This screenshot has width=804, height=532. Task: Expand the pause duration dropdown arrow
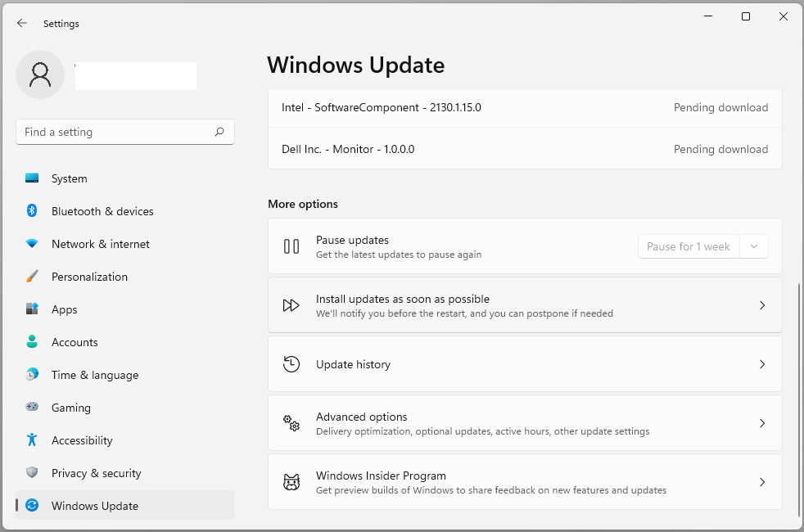[x=754, y=246]
